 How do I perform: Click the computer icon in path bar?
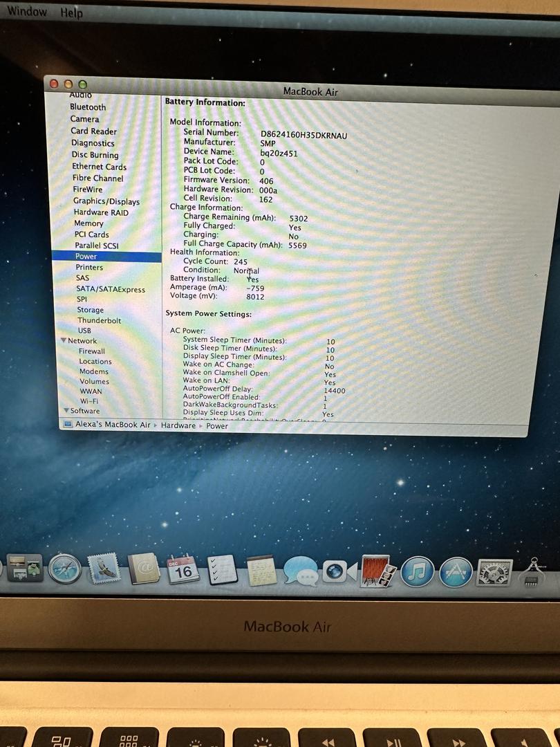(68, 424)
